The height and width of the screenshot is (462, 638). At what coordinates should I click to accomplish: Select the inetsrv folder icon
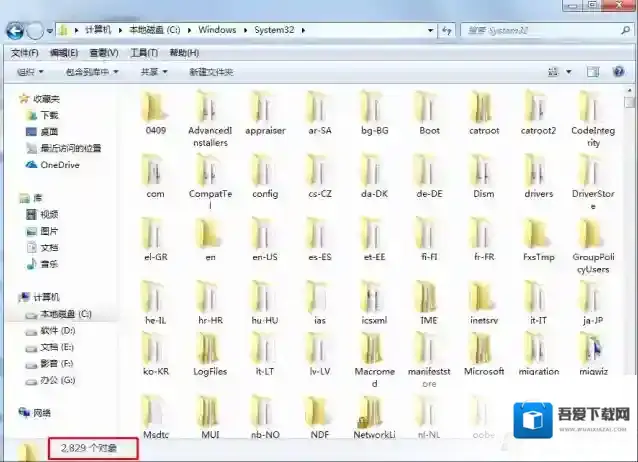tap(483, 297)
